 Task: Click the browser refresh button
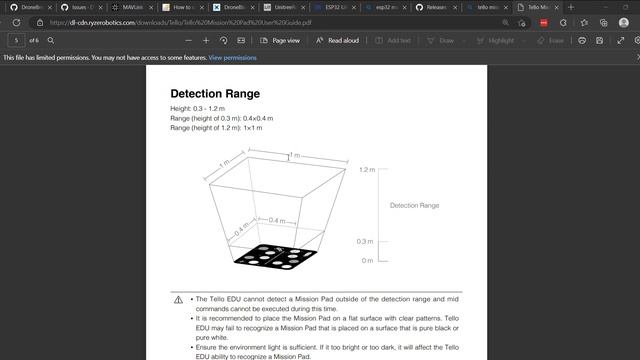point(16,23)
